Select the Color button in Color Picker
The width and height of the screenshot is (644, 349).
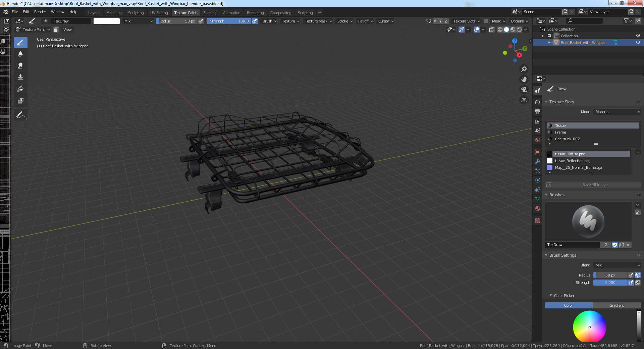pos(569,305)
